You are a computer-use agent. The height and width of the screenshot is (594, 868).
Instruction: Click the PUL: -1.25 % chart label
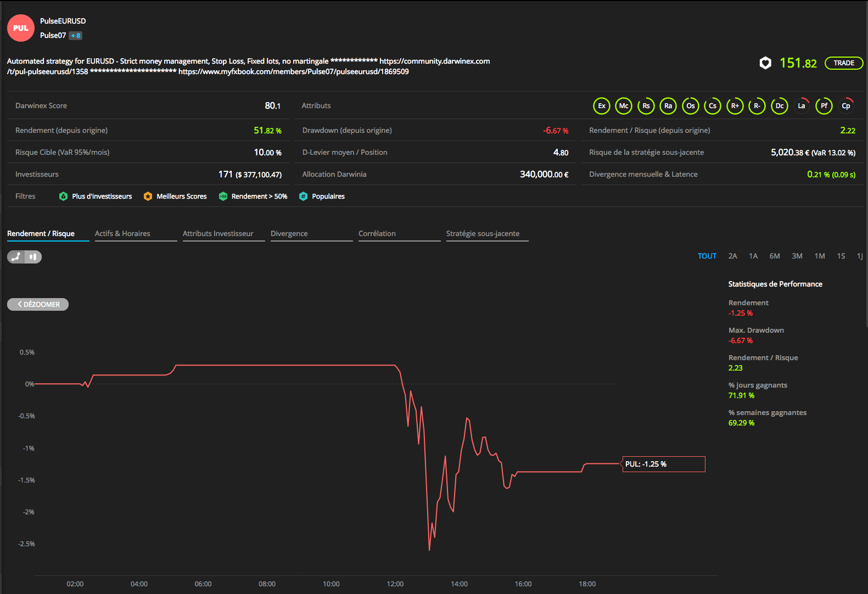click(664, 464)
